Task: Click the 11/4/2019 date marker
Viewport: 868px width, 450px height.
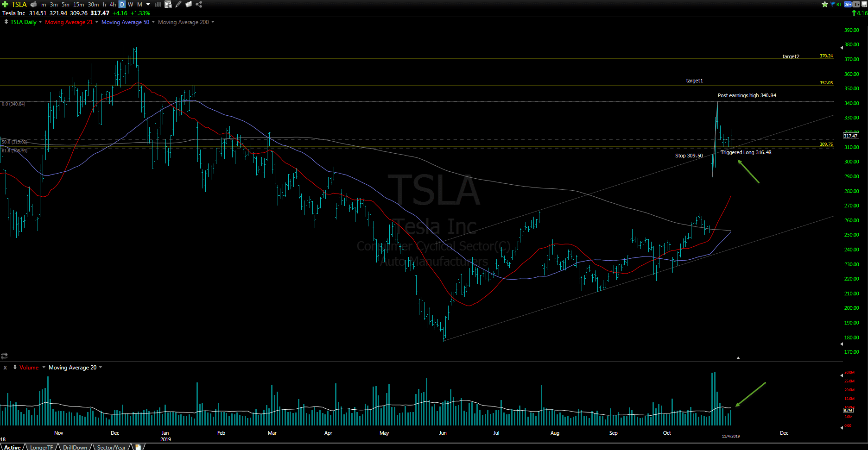Action: tap(731, 436)
